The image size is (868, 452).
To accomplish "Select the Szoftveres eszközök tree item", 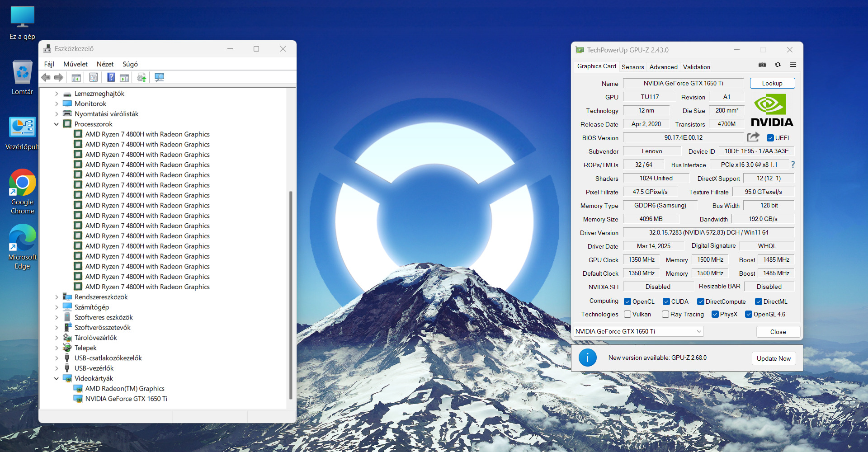I will 104,317.
